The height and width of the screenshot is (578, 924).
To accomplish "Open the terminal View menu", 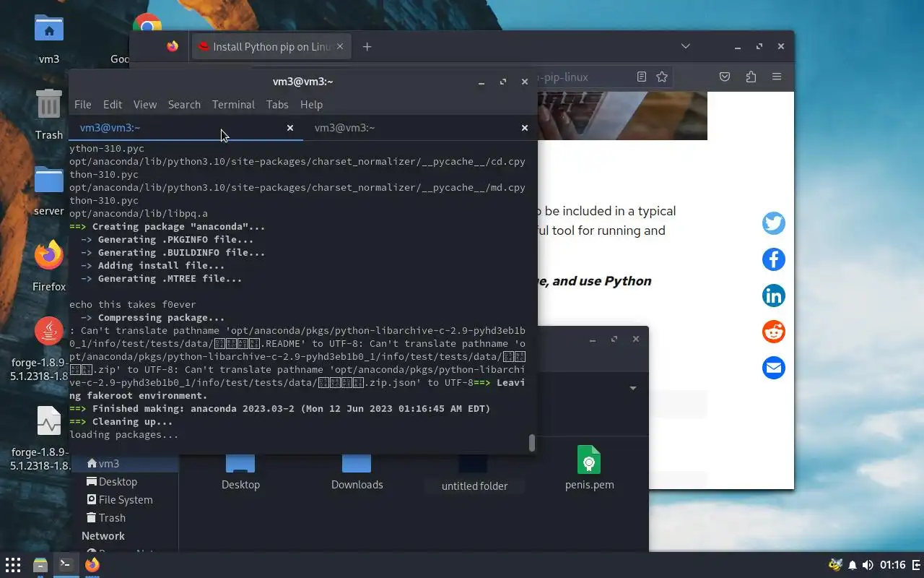I will tap(145, 105).
